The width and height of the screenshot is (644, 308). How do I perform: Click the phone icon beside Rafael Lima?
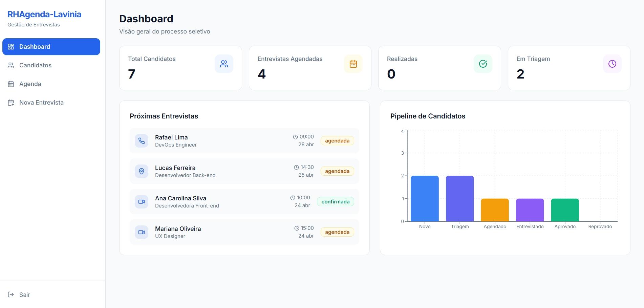[x=142, y=141]
